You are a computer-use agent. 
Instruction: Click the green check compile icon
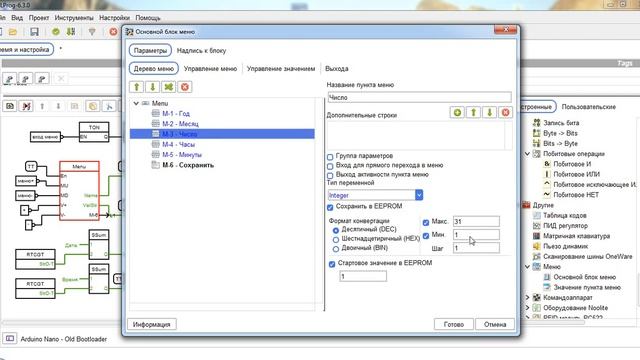coord(56,32)
